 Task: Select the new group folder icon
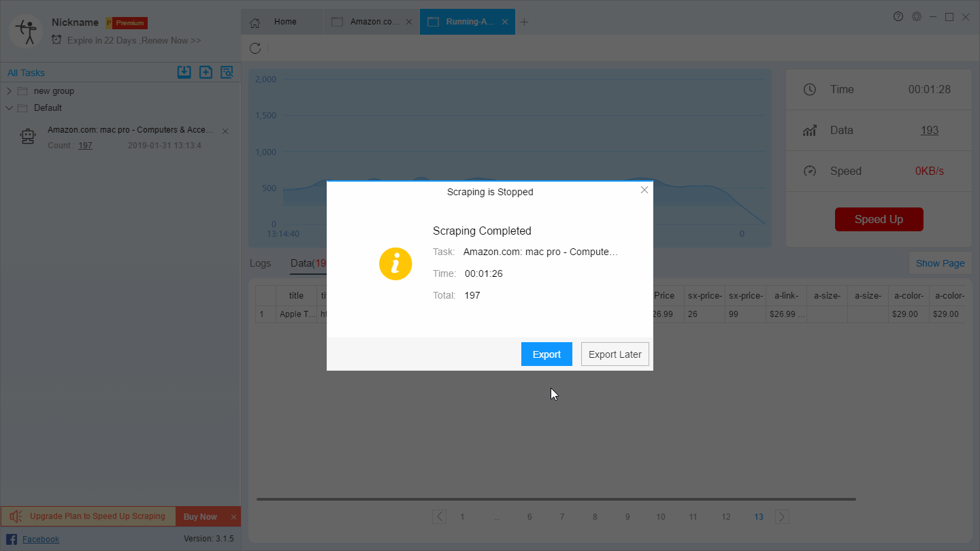tap(22, 91)
